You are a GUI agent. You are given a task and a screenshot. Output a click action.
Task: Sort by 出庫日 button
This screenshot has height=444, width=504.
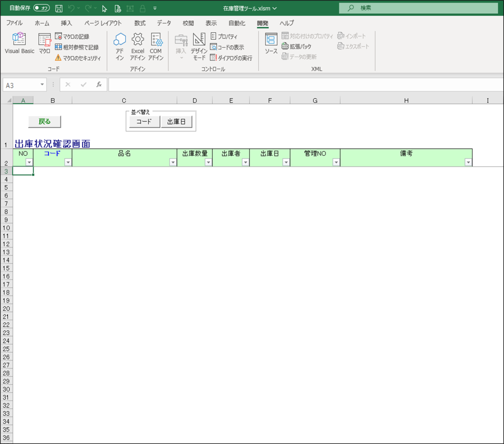(x=176, y=122)
